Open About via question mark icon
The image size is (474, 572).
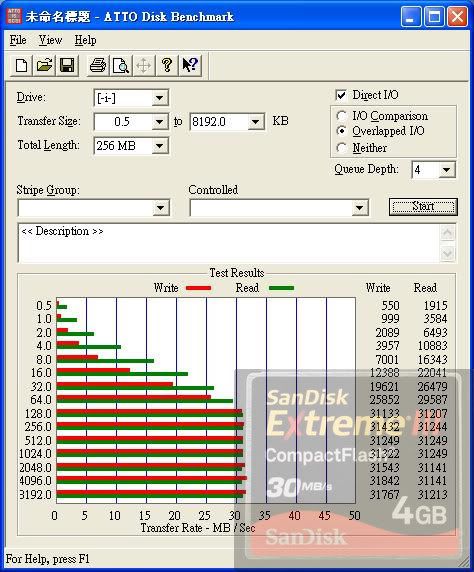(x=167, y=66)
